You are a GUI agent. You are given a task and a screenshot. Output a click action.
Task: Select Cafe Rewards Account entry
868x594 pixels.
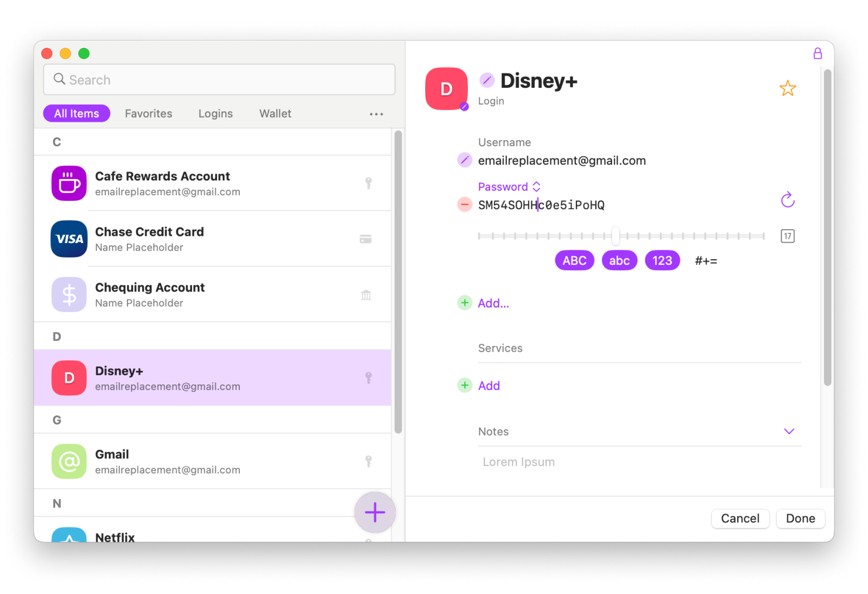point(213,184)
